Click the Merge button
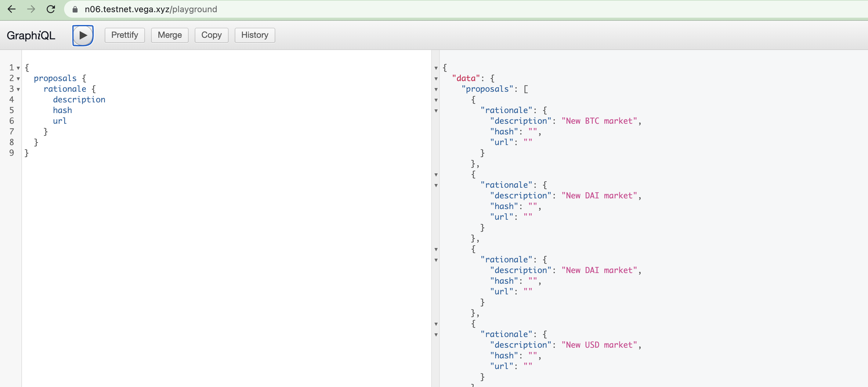Screen dimensions: 868x387 tap(169, 35)
